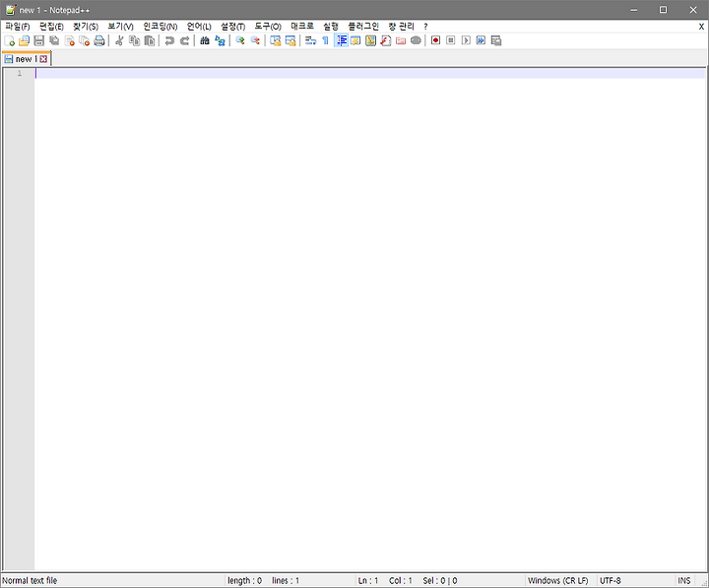Screen dimensions: 709x588
Task: Click the Save Recorded Macro icon
Action: click(496, 40)
